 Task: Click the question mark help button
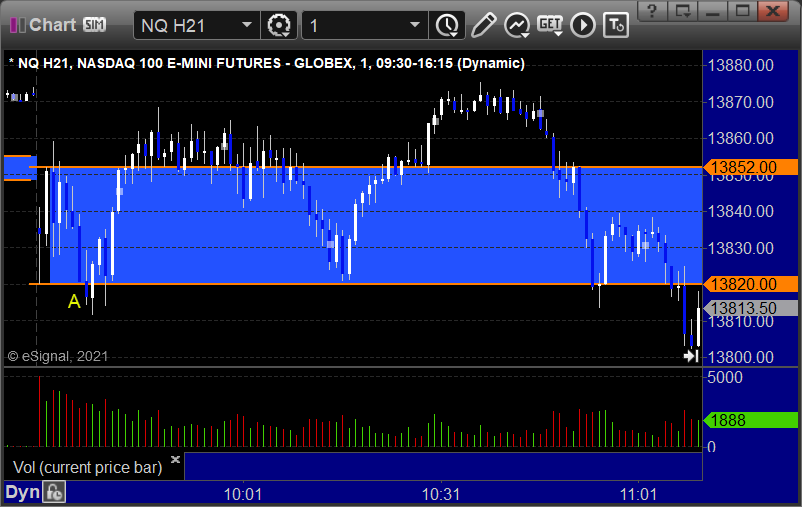click(x=652, y=11)
